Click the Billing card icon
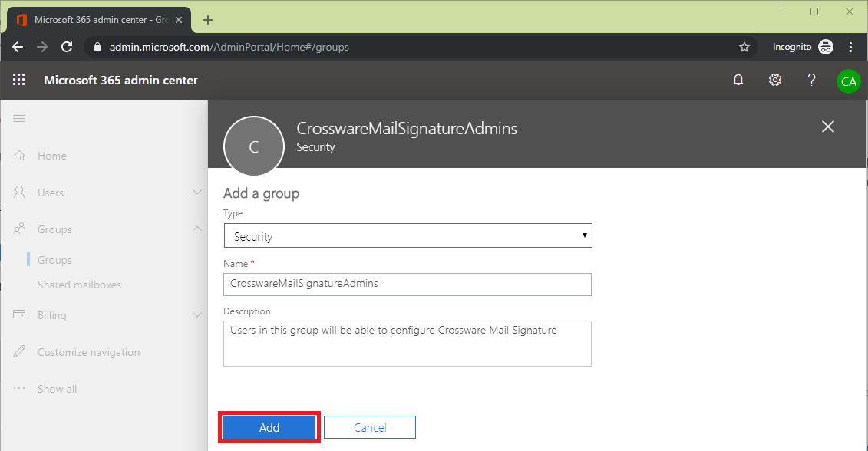 click(19, 314)
